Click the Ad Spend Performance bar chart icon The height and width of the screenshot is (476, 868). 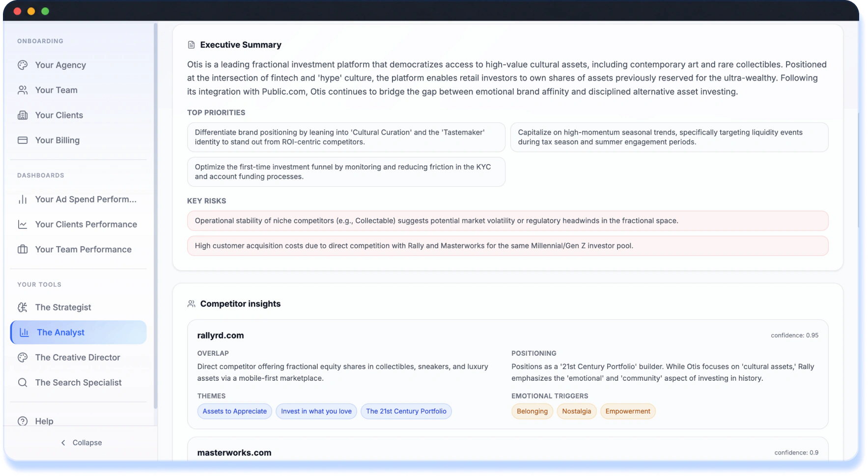click(23, 199)
